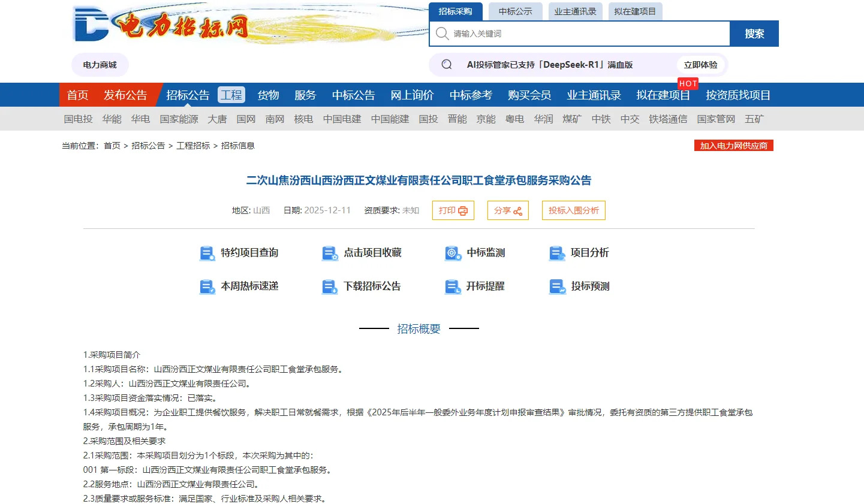Image resolution: width=864 pixels, height=504 pixels.
Task: Share this page via 分享 icon
Action: (508, 210)
